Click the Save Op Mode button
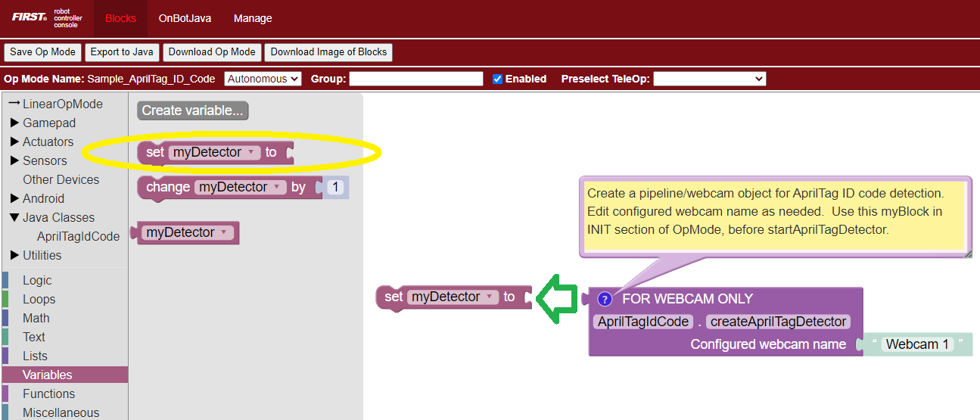This screenshot has height=420, width=980. [x=42, y=52]
